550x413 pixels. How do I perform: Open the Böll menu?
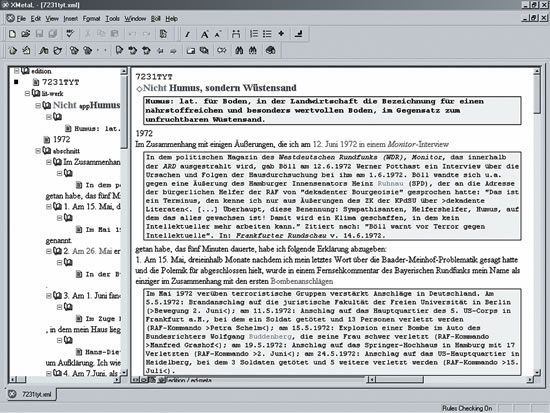[155, 19]
